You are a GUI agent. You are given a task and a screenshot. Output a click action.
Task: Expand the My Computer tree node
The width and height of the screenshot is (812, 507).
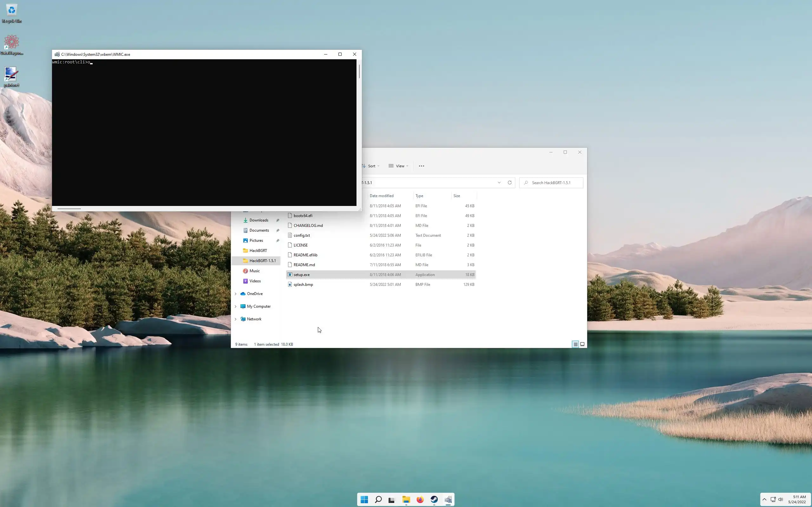pyautogui.click(x=236, y=306)
